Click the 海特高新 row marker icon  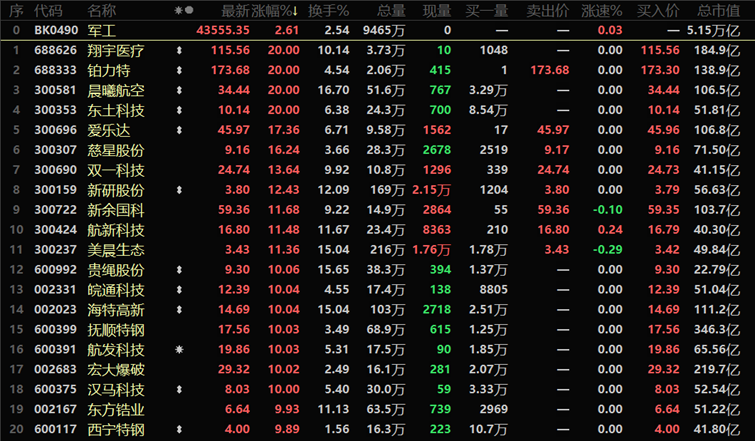(x=179, y=310)
